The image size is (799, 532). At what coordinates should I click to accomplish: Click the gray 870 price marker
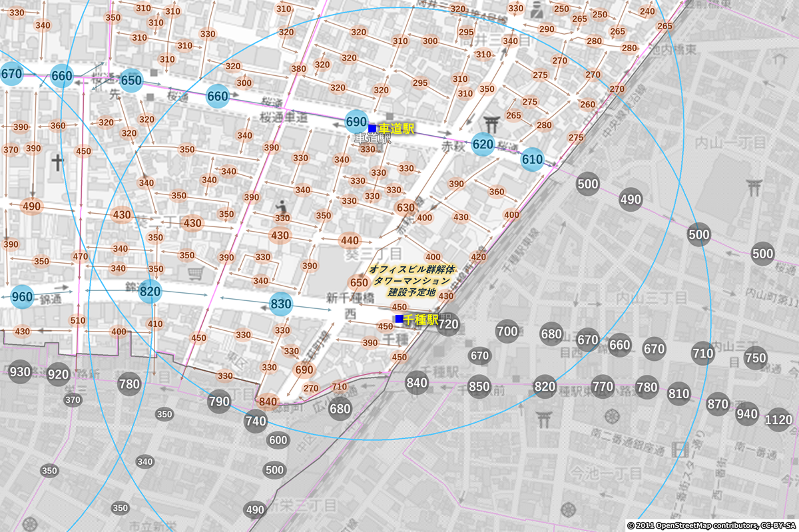(x=718, y=403)
